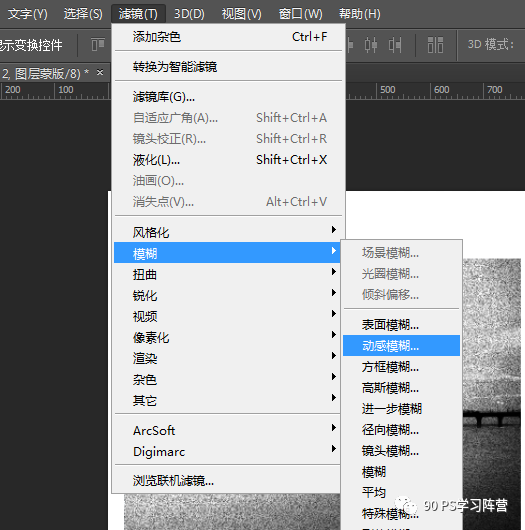Open the 3D(D) menu

point(189,14)
